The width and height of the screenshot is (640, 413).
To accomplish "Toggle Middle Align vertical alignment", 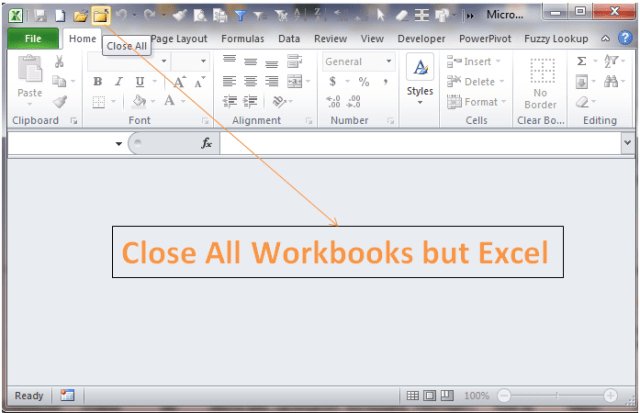I will (251, 62).
